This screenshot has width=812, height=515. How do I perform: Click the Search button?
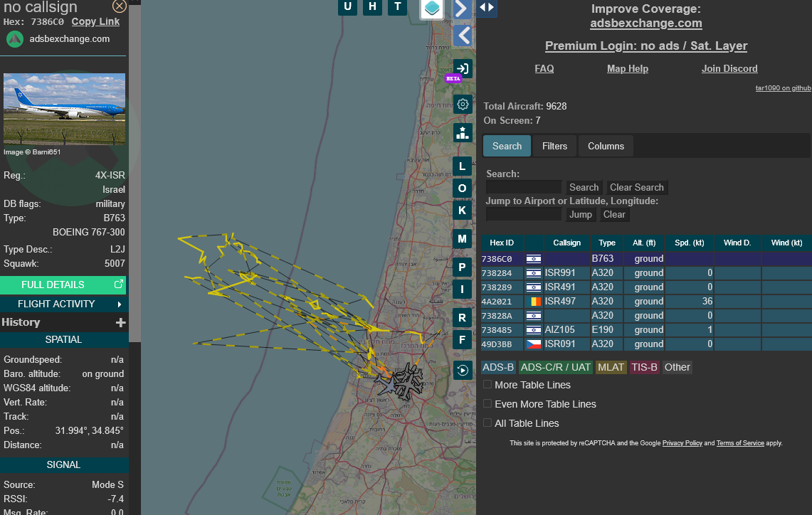coord(584,187)
